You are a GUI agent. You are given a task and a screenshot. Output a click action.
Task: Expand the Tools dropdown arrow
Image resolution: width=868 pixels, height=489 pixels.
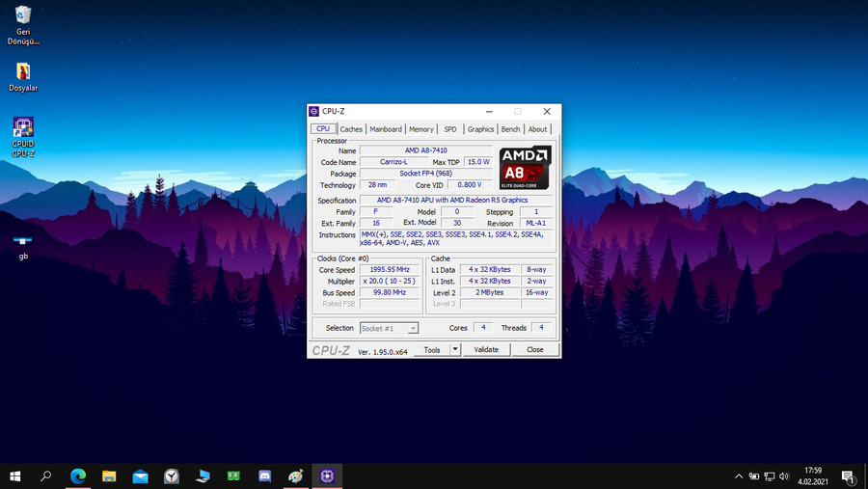click(455, 350)
